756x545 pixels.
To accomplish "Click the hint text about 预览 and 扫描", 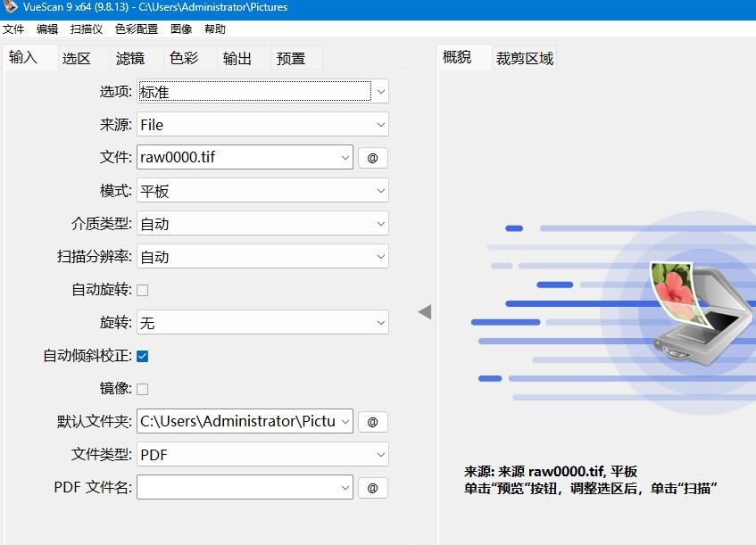I will 591,489.
